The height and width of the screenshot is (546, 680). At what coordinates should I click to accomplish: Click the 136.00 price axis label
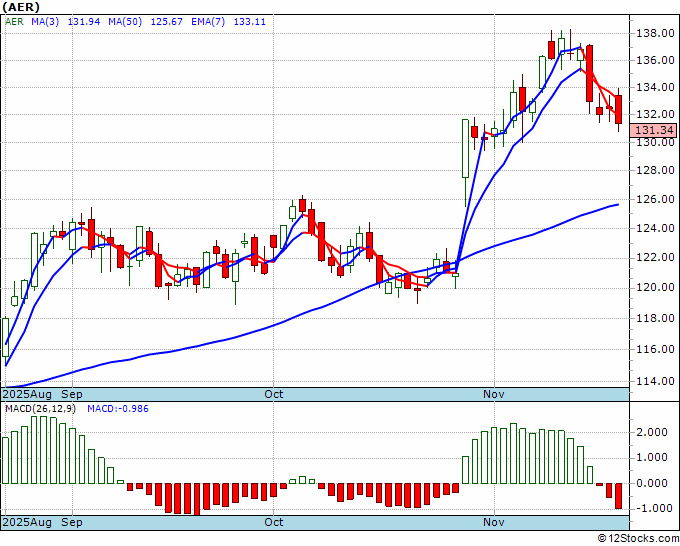coord(655,61)
